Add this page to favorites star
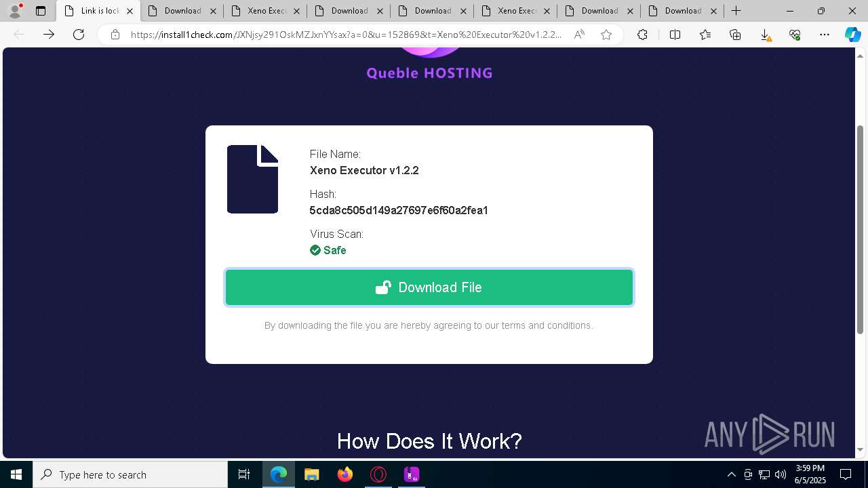 tap(606, 35)
